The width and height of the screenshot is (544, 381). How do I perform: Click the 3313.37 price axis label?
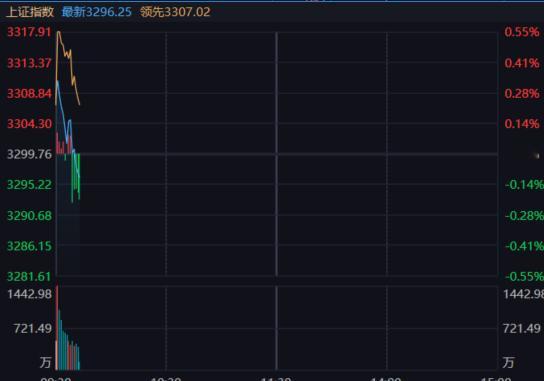[29, 63]
